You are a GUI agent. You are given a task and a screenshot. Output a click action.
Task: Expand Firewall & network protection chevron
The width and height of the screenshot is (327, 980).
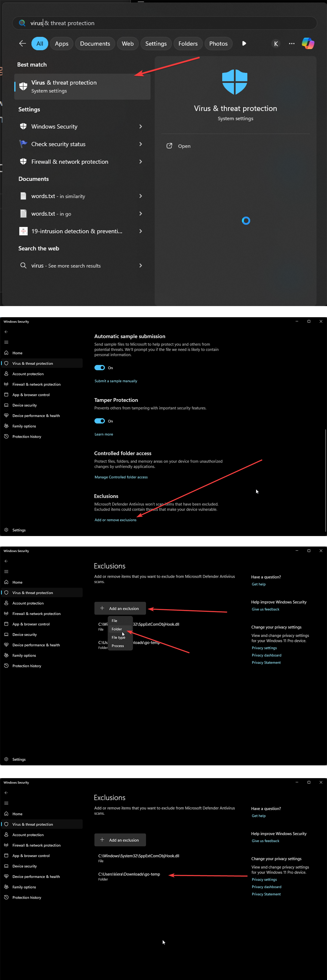[141, 162]
